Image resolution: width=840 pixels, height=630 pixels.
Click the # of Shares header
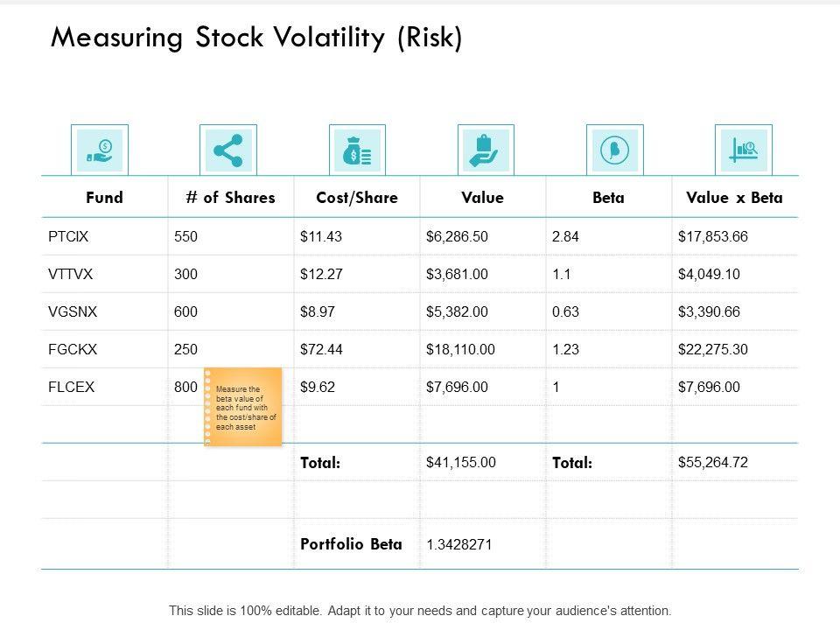coord(230,198)
